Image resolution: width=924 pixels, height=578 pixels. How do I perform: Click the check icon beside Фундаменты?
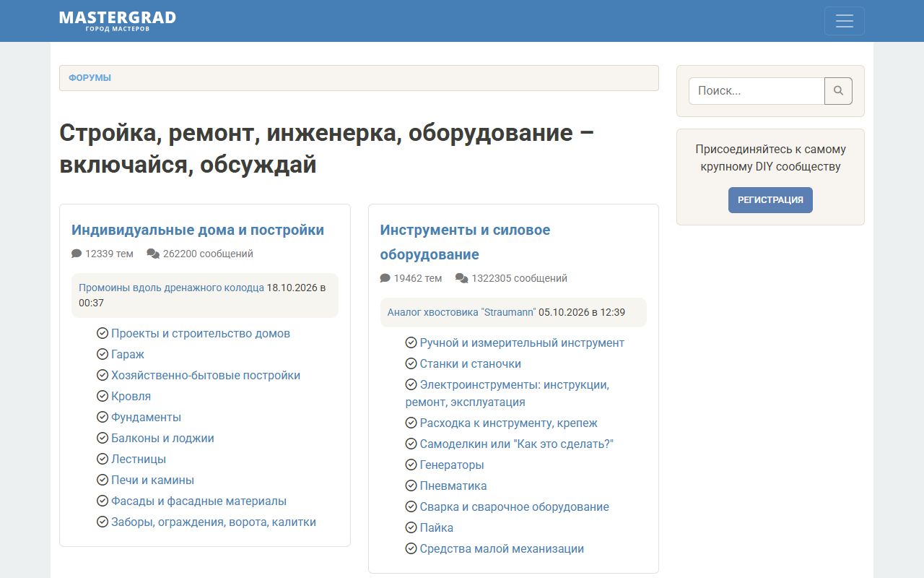click(103, 417)
